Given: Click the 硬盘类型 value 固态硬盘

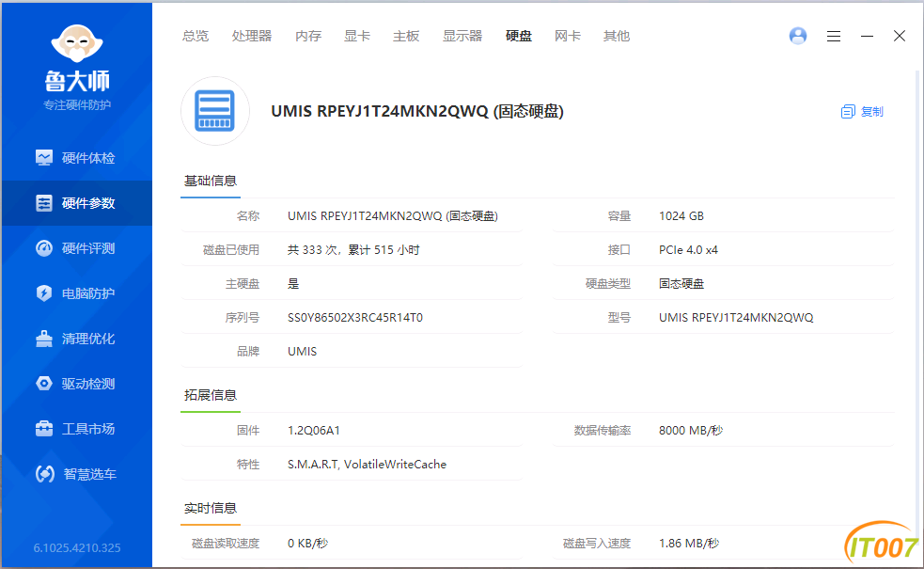Looking at the screenshot, I should click(x=681, y=284).
